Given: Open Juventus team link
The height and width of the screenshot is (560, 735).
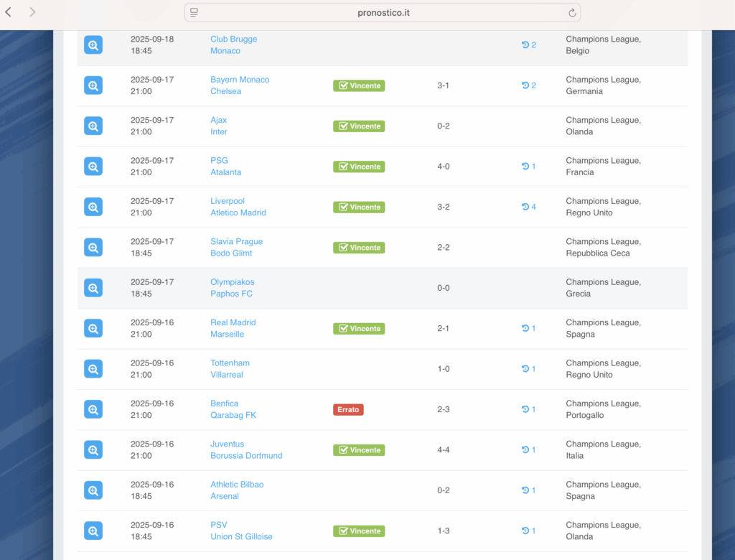Looking at the screenshot, I should pyautogui.click(x=227, y=444).
